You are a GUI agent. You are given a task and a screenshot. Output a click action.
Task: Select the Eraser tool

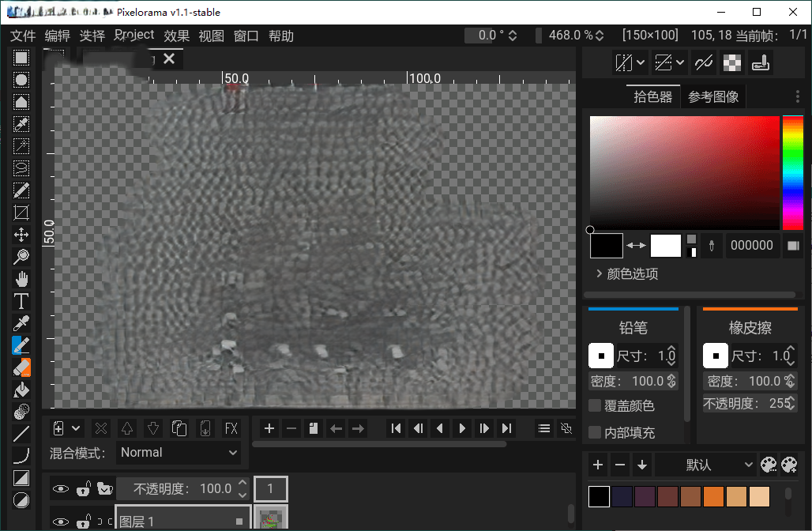click(21, 367)
